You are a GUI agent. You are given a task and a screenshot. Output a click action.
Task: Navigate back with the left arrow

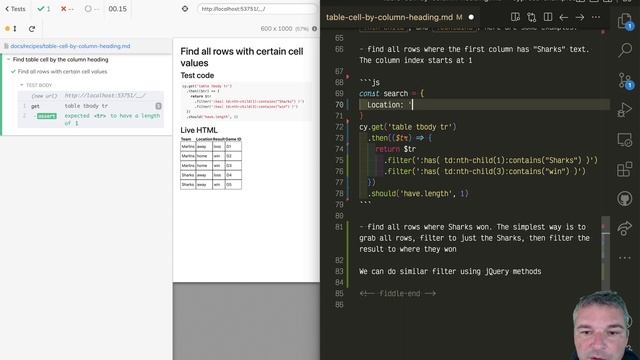[x=564, y=17]
